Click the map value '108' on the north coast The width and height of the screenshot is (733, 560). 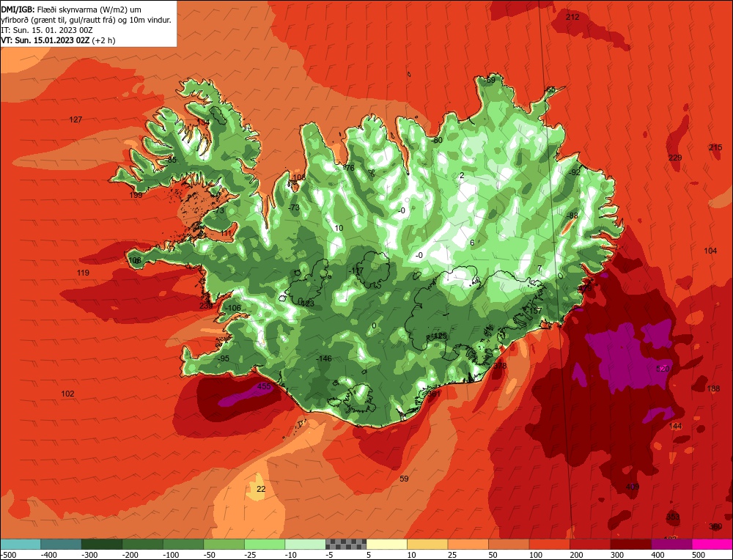pyautogui.click(x=299, y=177)
